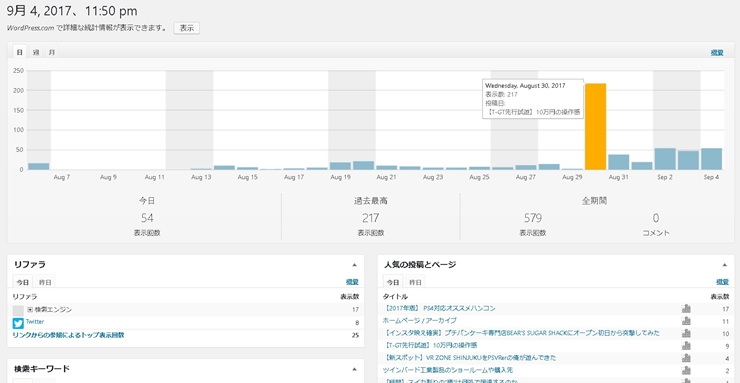This screenshot has width=740, height=383.
Task: Open the Twitter referrer link
Action: point(35,321)
